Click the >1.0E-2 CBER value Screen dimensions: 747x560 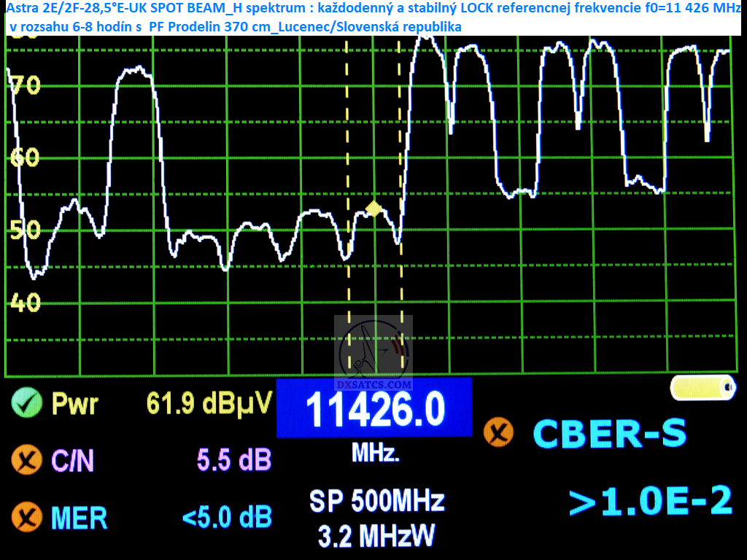click(x=650, y=501)
